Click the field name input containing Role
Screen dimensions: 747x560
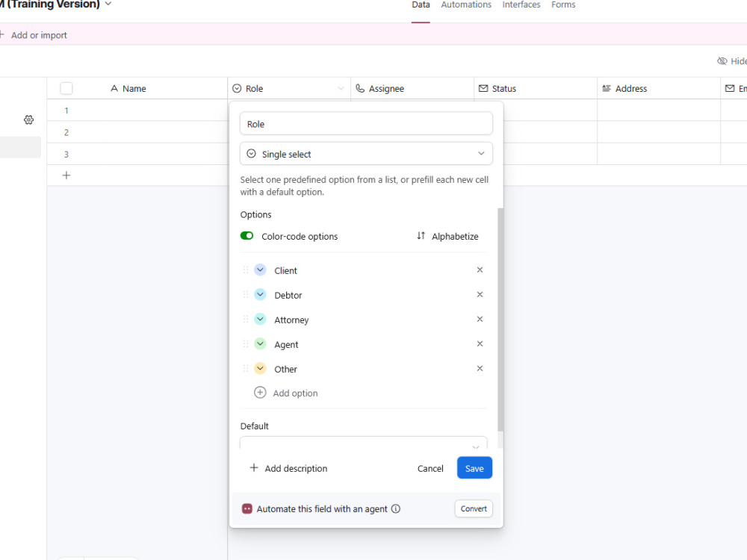(x=366, y=124)
